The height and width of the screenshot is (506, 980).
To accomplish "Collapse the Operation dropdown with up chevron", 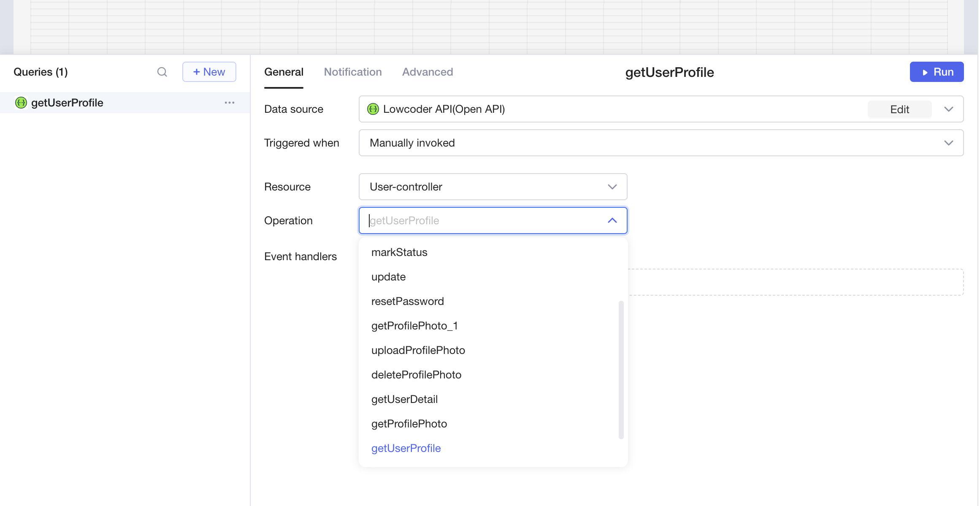I will [612, 220].
